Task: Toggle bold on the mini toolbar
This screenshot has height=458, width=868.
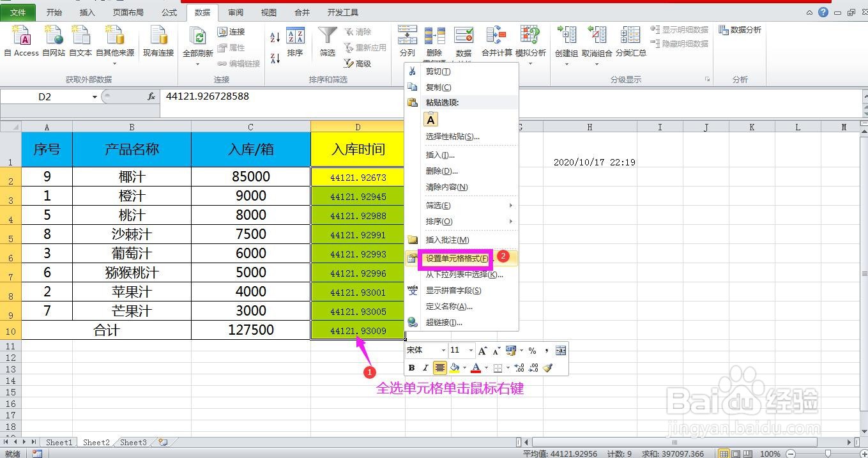Action: point(411,367)
